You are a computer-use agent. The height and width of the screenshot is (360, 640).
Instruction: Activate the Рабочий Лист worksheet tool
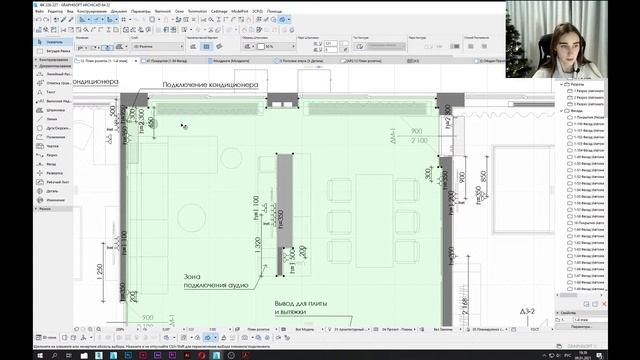[x=53, y=182]
